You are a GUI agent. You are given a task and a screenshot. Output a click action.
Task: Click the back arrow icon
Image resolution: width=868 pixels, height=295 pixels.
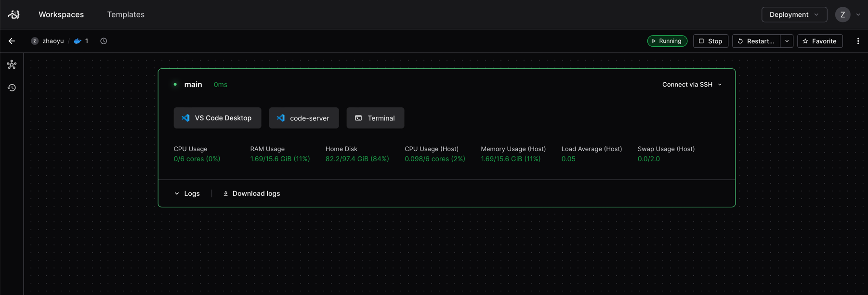coord(12,41)
